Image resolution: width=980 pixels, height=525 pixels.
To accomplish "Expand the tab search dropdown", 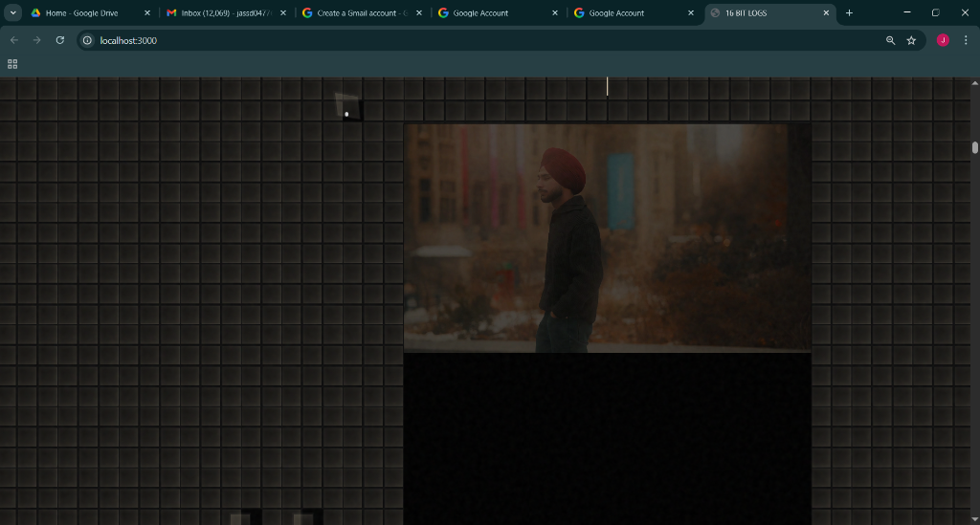I will click(13, 12).
